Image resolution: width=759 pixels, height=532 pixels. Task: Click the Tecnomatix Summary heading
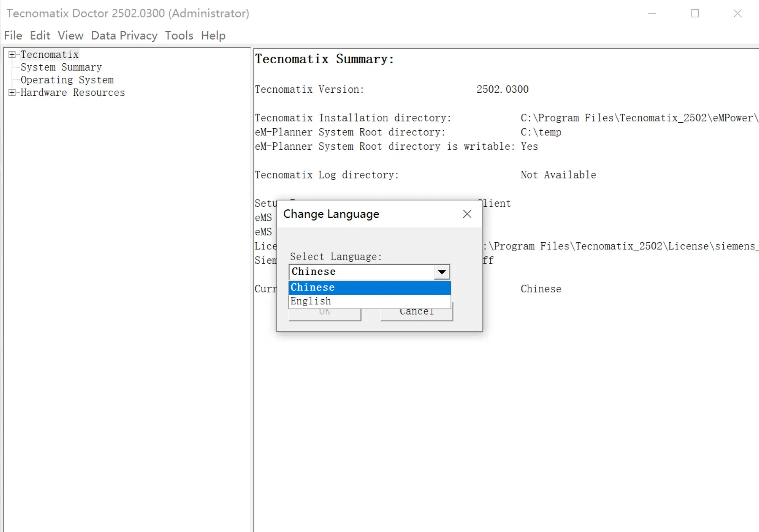tap(324, 59)
